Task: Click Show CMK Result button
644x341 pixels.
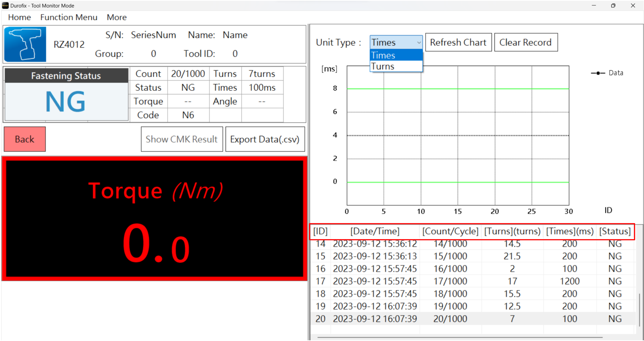Action: pyautogui.click(x=181, y=139)
